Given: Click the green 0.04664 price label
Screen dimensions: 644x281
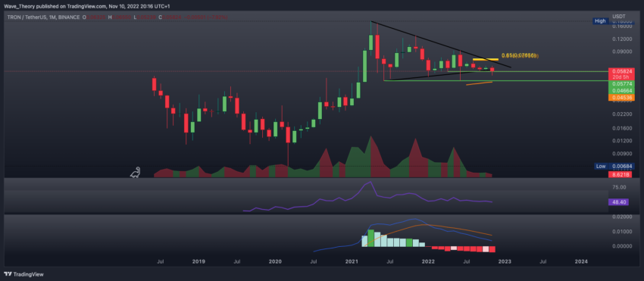Looking at the screenshot, I should [x=621, y=90].
